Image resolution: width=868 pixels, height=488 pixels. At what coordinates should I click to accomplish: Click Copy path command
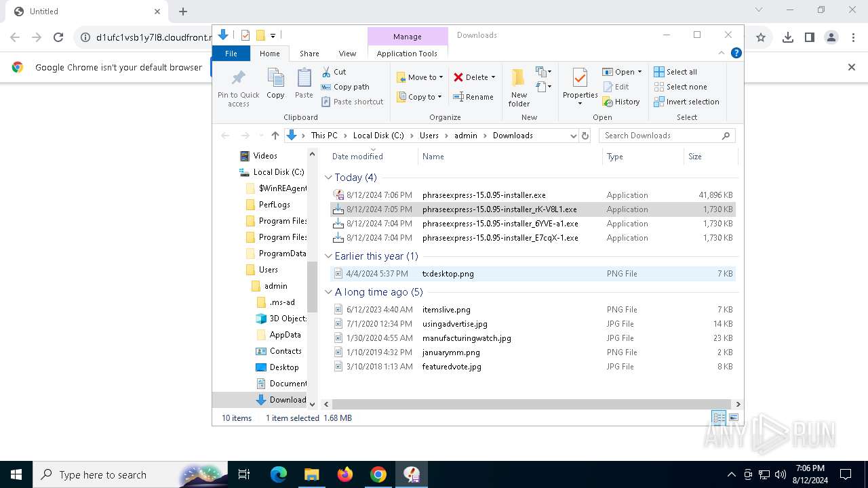pyautogui.click(x=345, y=87)
